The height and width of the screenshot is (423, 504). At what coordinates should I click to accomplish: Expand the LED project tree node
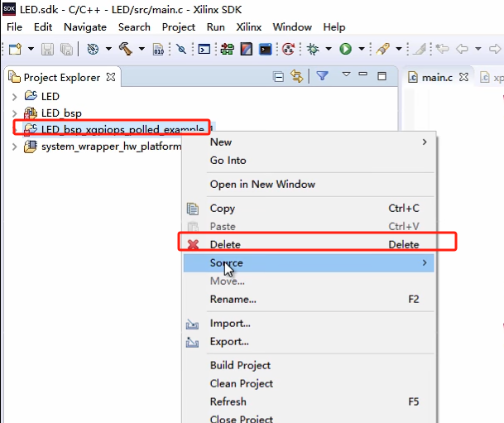point(14,97)
